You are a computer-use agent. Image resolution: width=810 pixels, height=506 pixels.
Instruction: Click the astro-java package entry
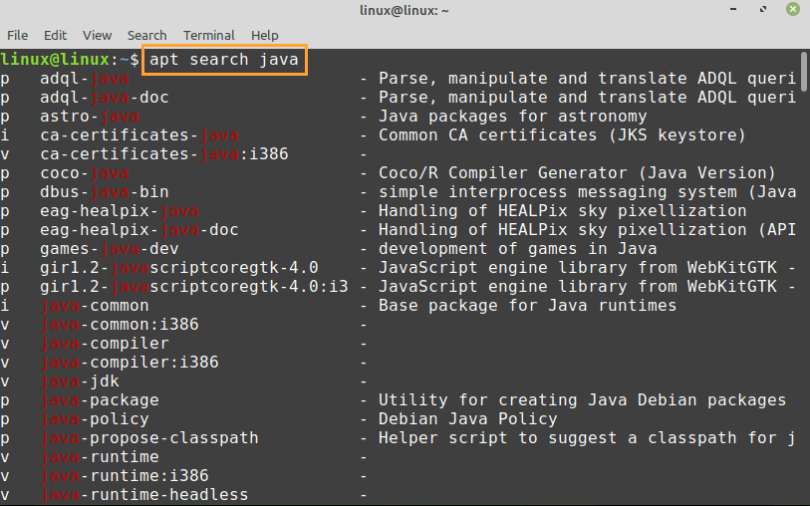[89, 116]
